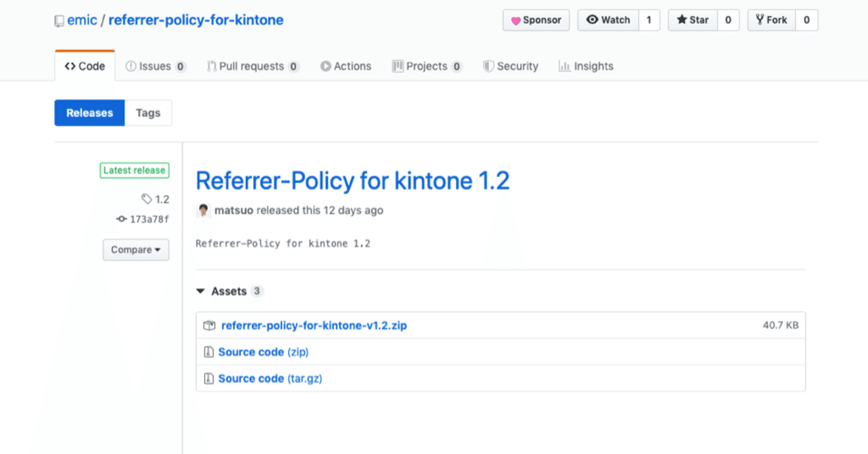Image resolution: width=868 pixels, height=454 pixels.
Task: Open the Security tab
Action: click(x=511, y=66)
